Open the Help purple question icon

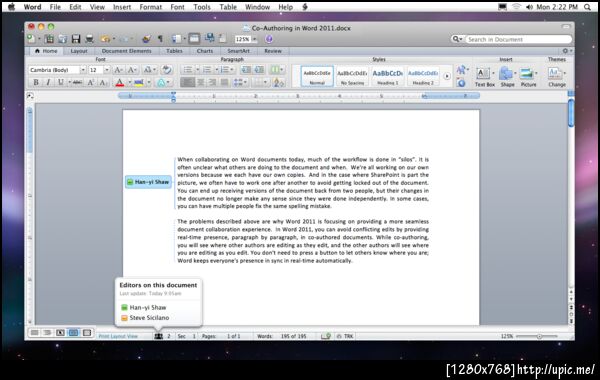coord(269,39)
